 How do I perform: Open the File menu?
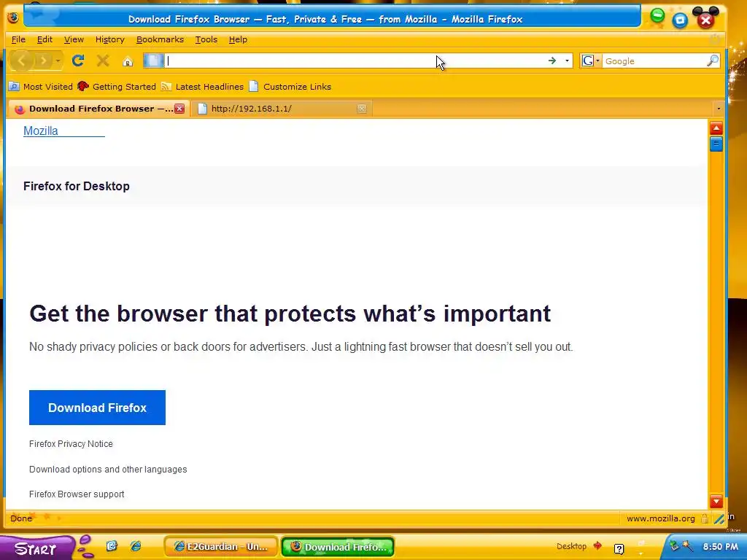pyautogui.click(x=18, y=39)
